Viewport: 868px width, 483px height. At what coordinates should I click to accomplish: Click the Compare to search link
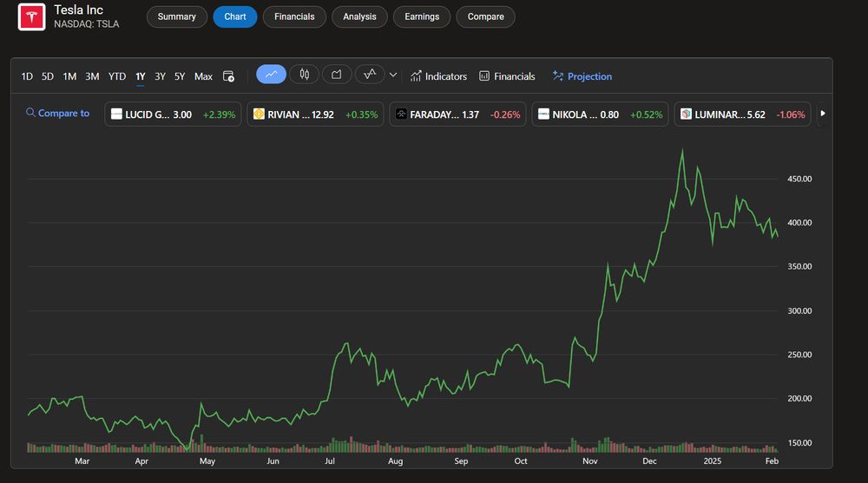pos(57,113)
